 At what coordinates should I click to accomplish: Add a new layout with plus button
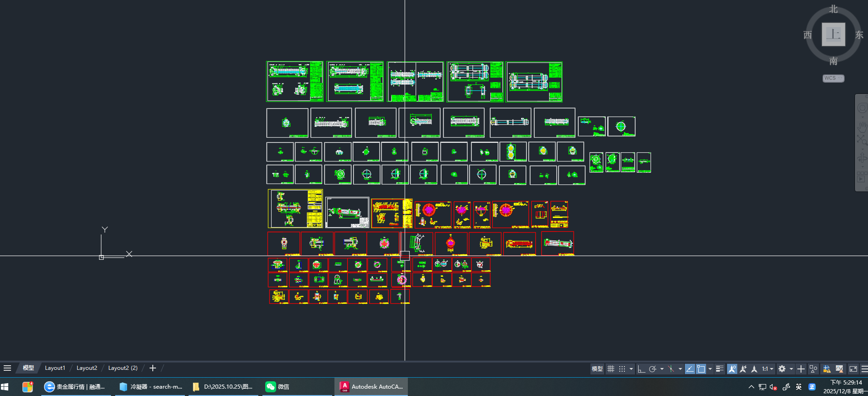(x=153, y=368)
